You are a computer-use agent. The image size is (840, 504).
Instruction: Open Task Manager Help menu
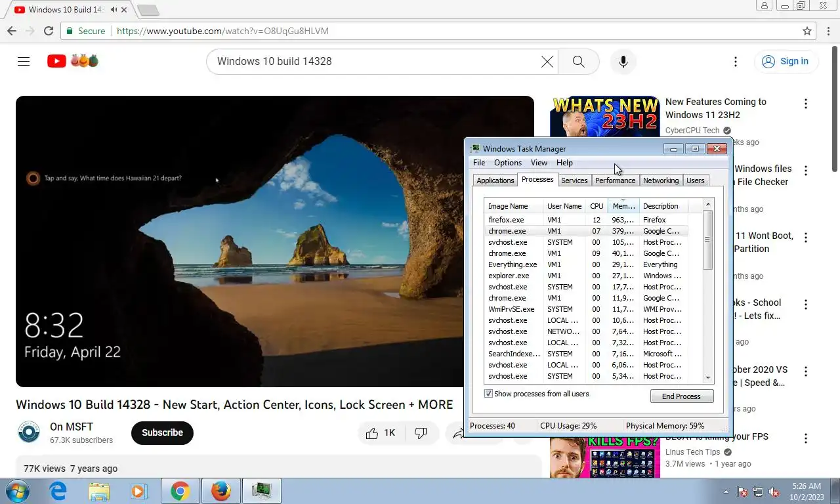point(564,163)
